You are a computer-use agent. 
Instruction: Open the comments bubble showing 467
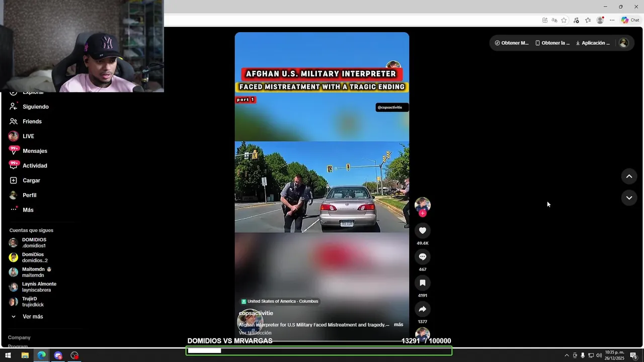point(423,256)
